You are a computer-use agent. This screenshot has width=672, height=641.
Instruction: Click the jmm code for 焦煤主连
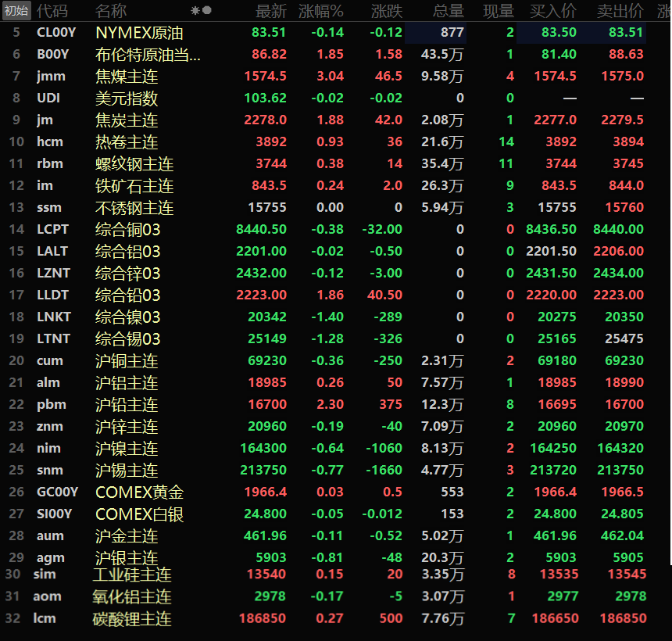click(x=51, y=77)
